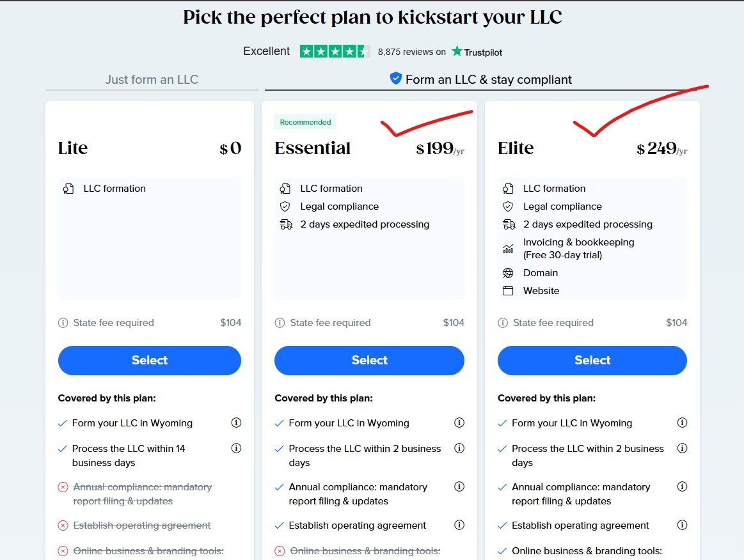Click State fee required info icon in Essential plan

coord(280,323)
